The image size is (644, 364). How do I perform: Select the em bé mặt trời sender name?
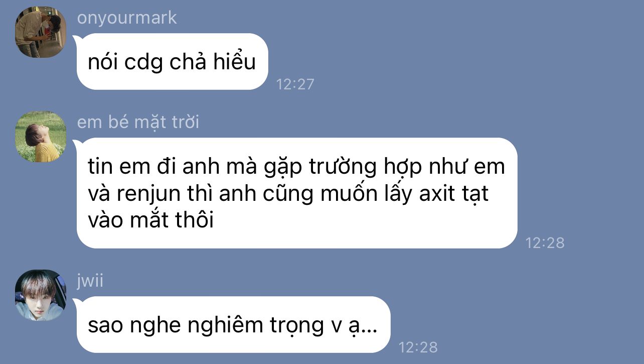point(138,122)
